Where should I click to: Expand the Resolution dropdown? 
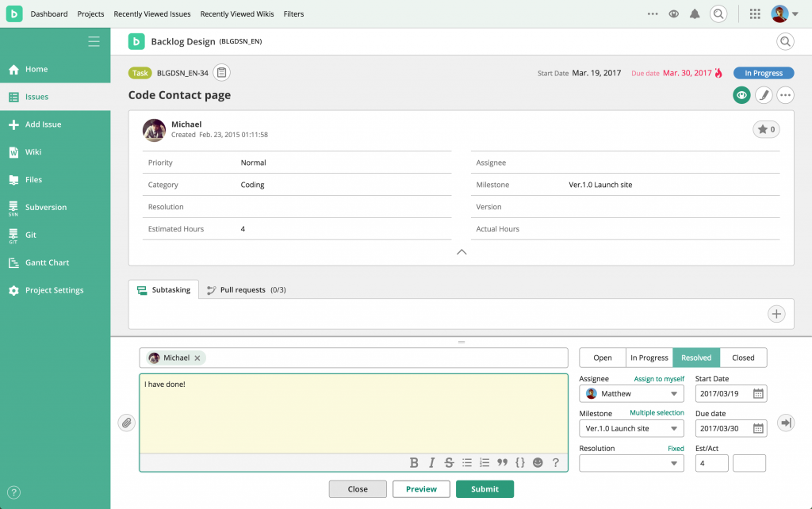pyautogui.click(x=631, y=463)
